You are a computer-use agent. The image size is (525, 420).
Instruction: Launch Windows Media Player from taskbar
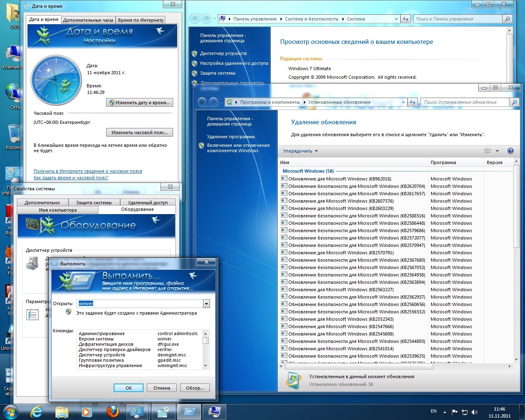pos(86,411)
